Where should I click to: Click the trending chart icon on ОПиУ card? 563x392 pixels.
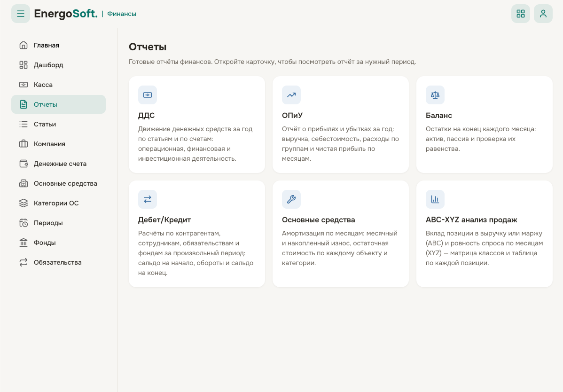291,95
